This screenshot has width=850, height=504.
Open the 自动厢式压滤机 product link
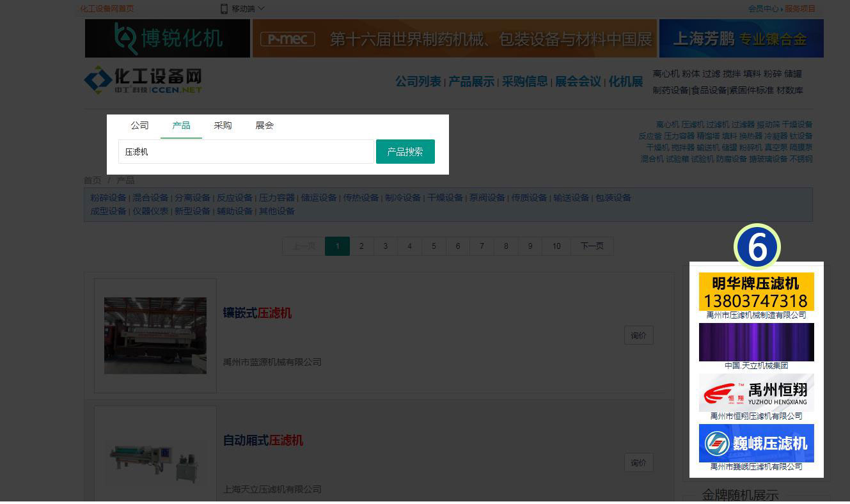(x=263, y=440)
